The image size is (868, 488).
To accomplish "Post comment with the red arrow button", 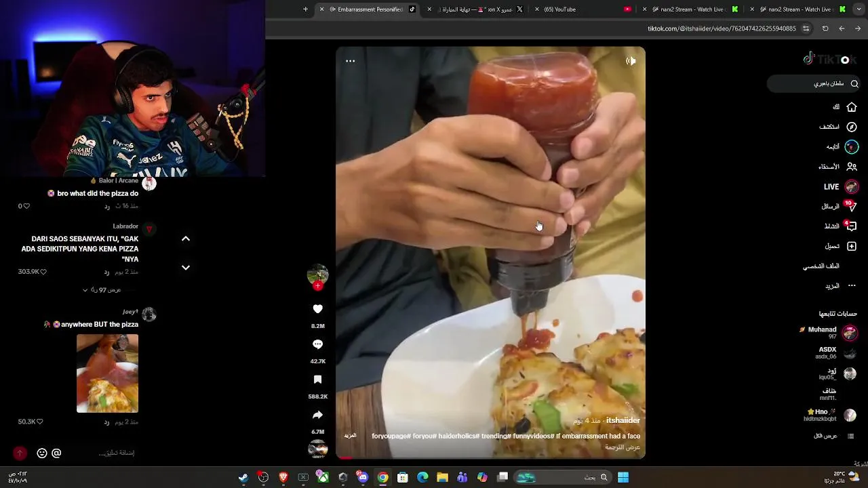I will tap(20, 453).
